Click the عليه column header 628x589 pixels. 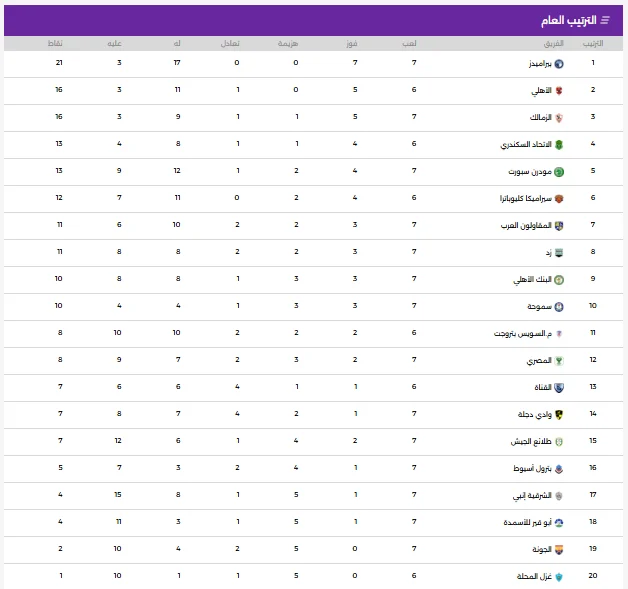tap(115, 43)
